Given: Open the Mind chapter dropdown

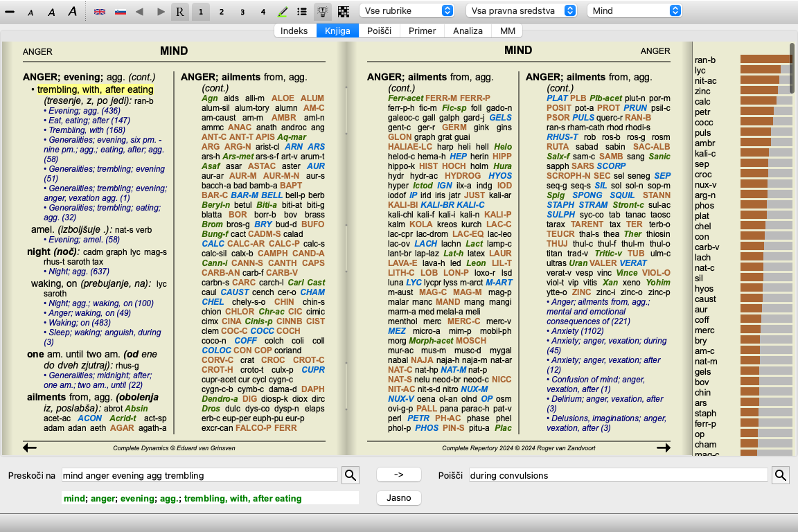Looking at the screenshot, I should (635, 11).
